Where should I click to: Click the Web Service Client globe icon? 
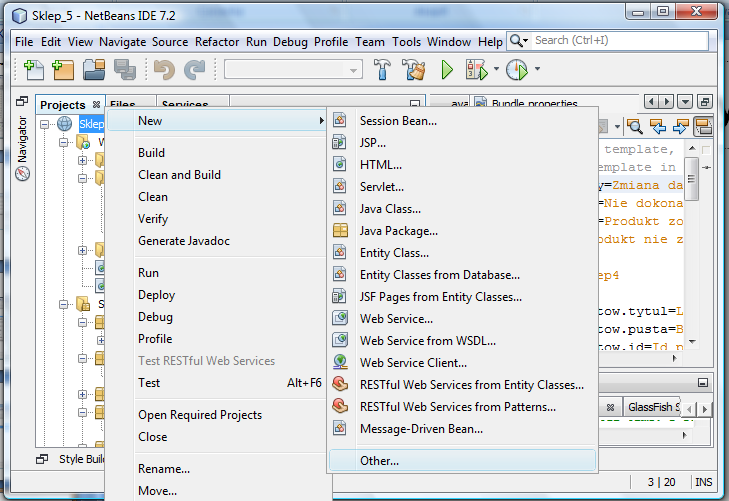click(340, 362)
